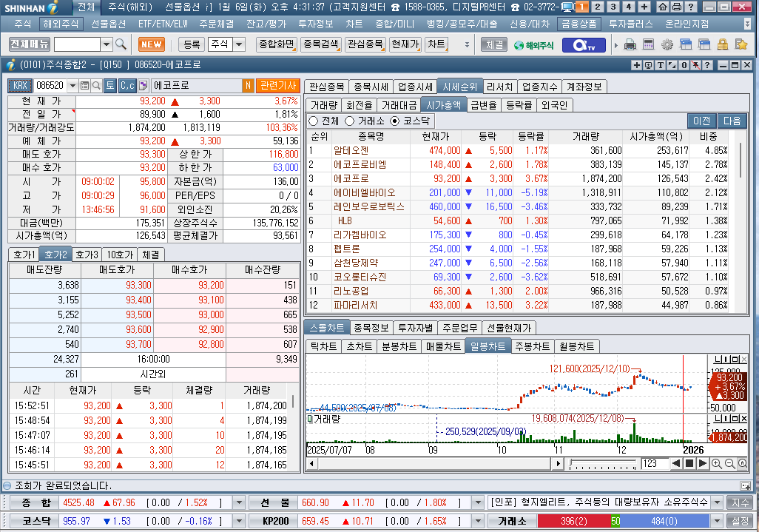The height and width of the screenshot is (532, 759).
Task: Open the alpha TV banner button
Action: tap(584, 45)
